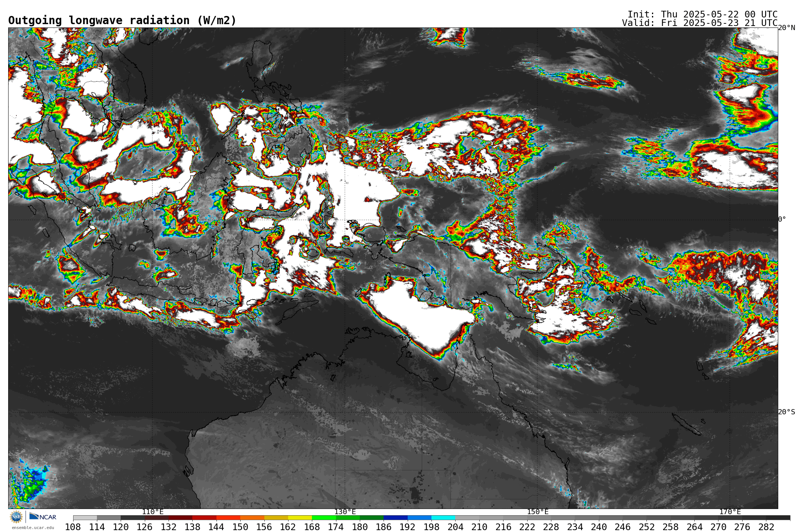
Task: Pick the bright red 144-150 colorbar swatch
Action: click(228, 518)
